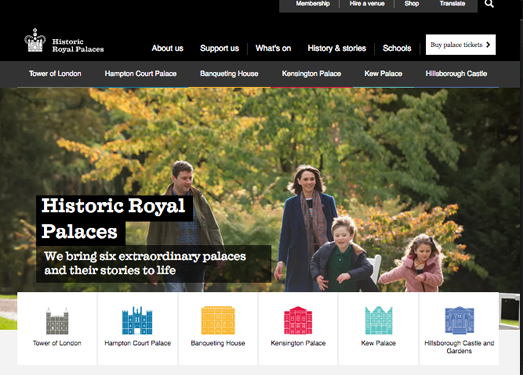Click Hillsborough Castle and Gardens card label

(x=459, y=347)
